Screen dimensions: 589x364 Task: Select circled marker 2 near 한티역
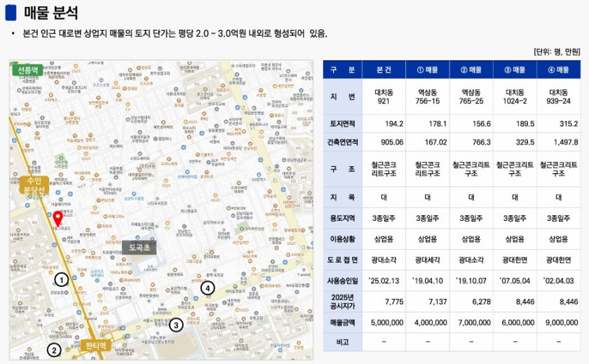[53, 351]
